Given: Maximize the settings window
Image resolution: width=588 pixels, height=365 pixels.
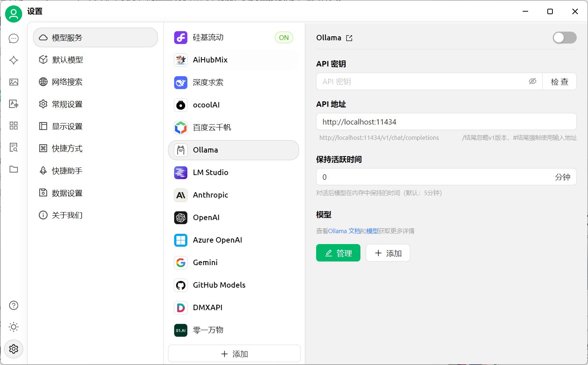Looking at the screenshot, I should pos(550,12).
